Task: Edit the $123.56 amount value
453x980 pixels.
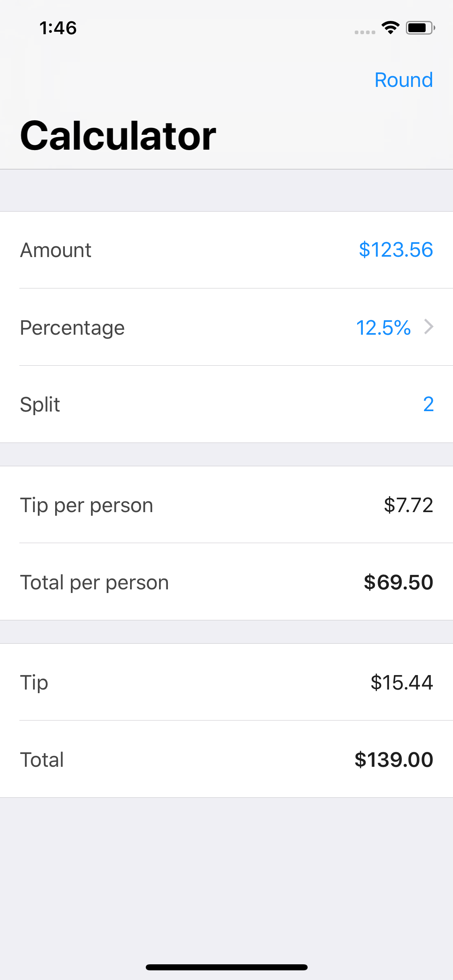Action: click(x=395, y=250)
